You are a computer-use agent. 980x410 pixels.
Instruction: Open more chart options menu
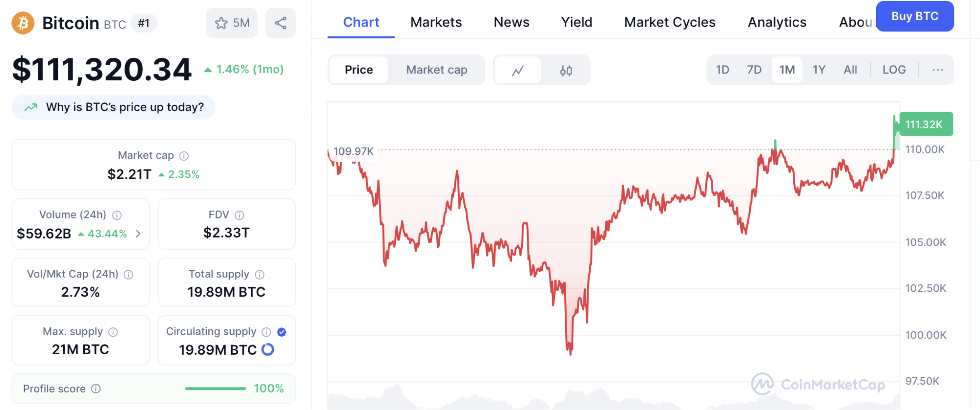point(937,70)
